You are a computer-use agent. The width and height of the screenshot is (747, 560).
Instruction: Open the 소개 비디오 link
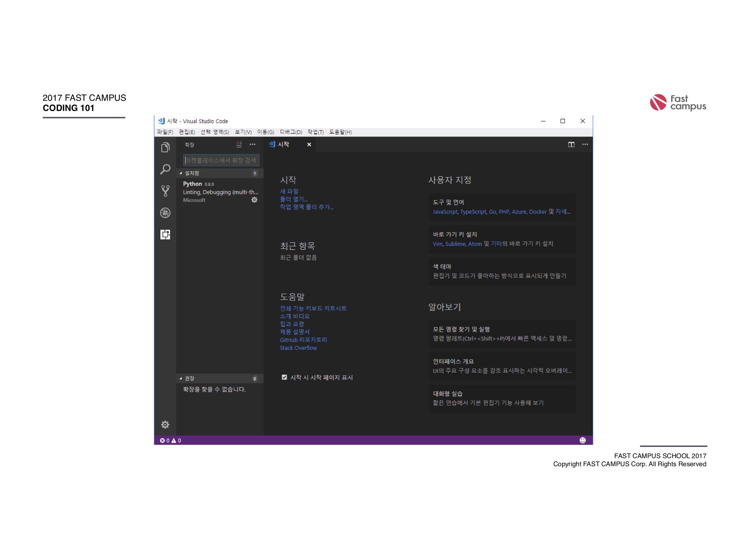click(x=295, y=316)
